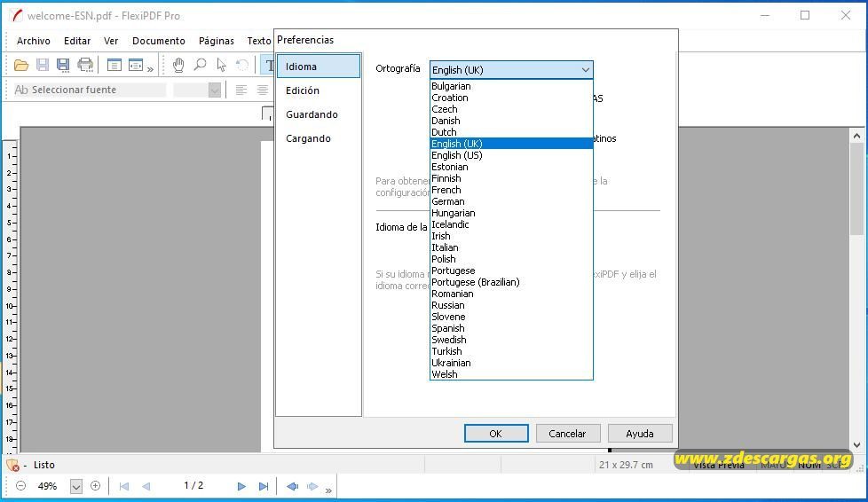Screen dimensions: 868x502
Task: Click the vertical scrollbar up arrow
Action: tap(857, 136)
